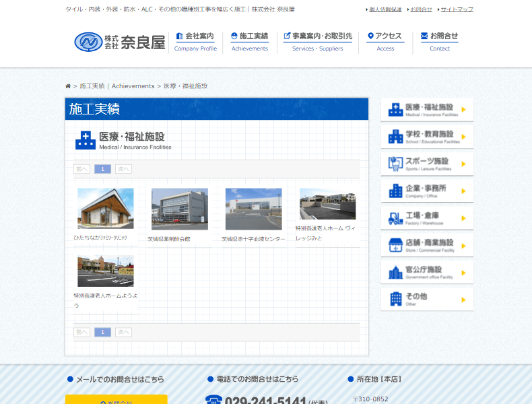
Task: Click arrow on 学校・教育施設 sidebar item
Action: tap(463, 137)
